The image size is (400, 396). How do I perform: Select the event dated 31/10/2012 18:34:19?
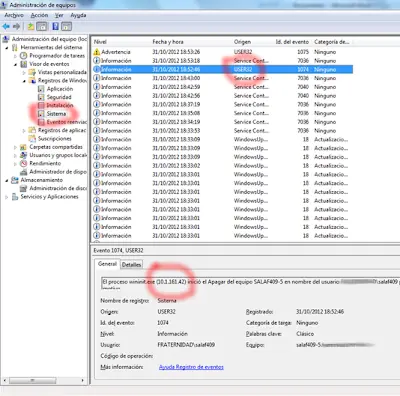coord(222,122)
